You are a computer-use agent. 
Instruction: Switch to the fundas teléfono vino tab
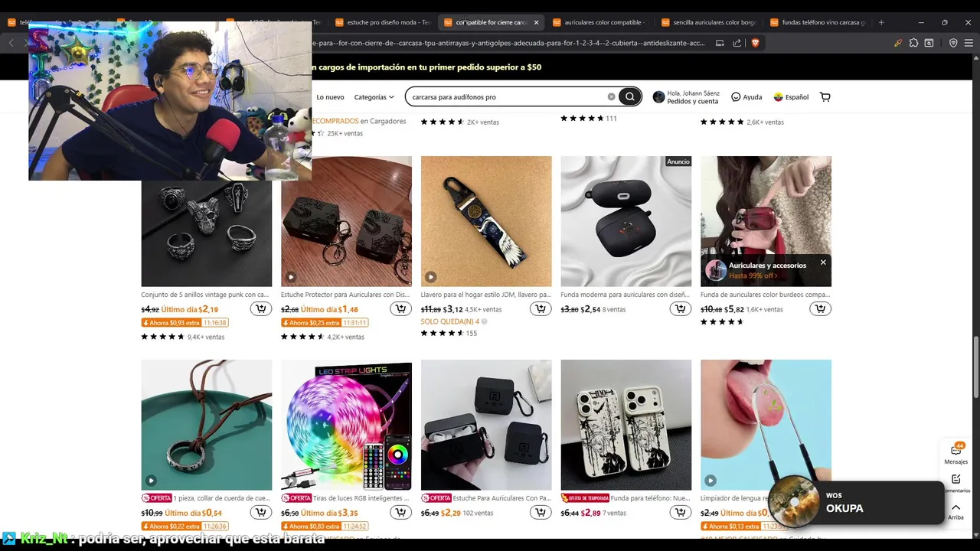click(x=816, y=22)
